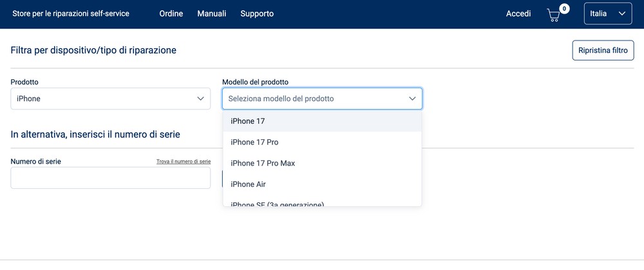644x270 pixels.
Task: Open the shopping cart icon
Action: tap(554, 14)
